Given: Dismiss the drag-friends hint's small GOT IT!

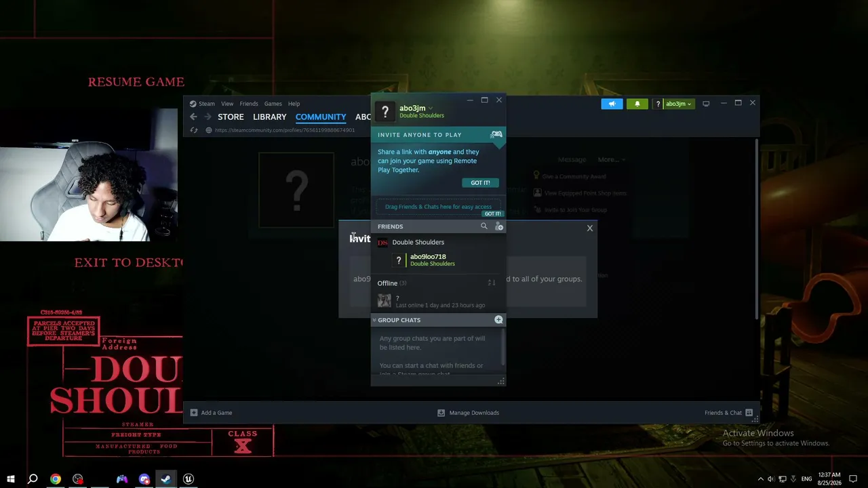Looking at the screenshot, I should pyautogui.click(x=493, y=213).
